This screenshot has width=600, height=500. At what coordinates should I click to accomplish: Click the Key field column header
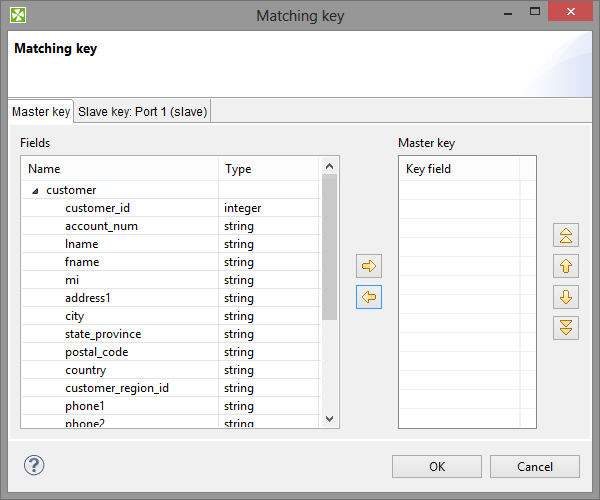(x=458, y=169)
